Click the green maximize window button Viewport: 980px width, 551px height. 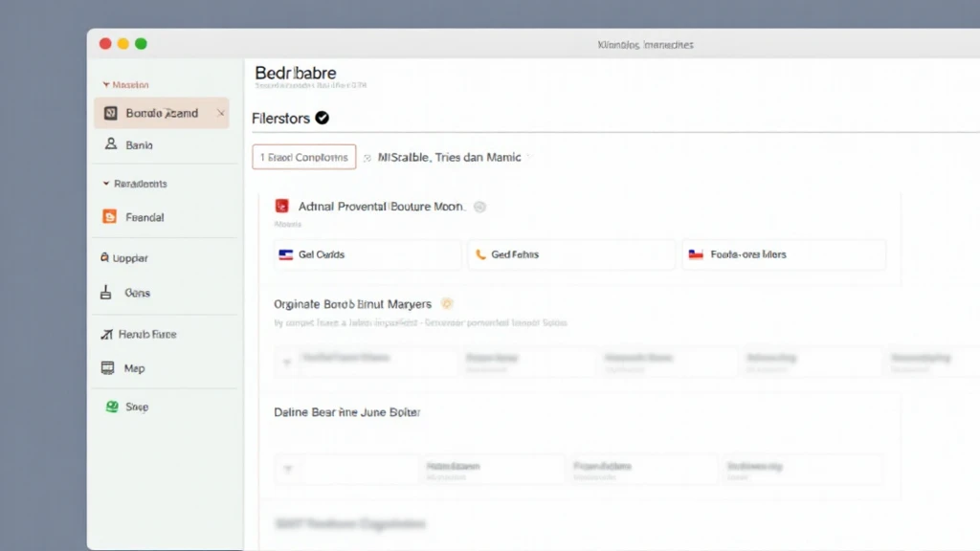pos(142,44)
